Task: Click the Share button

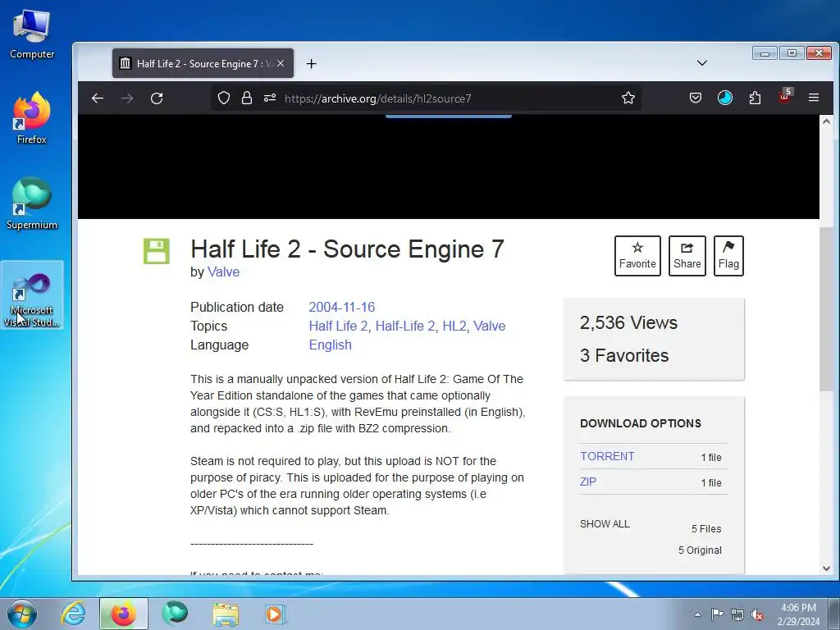Action: tap(687, 256)
